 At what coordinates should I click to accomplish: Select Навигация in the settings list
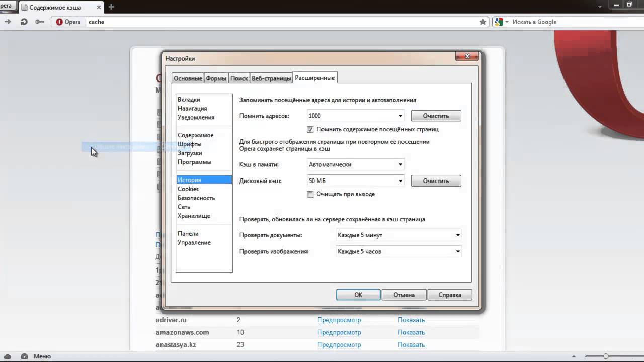coord(192,109)
